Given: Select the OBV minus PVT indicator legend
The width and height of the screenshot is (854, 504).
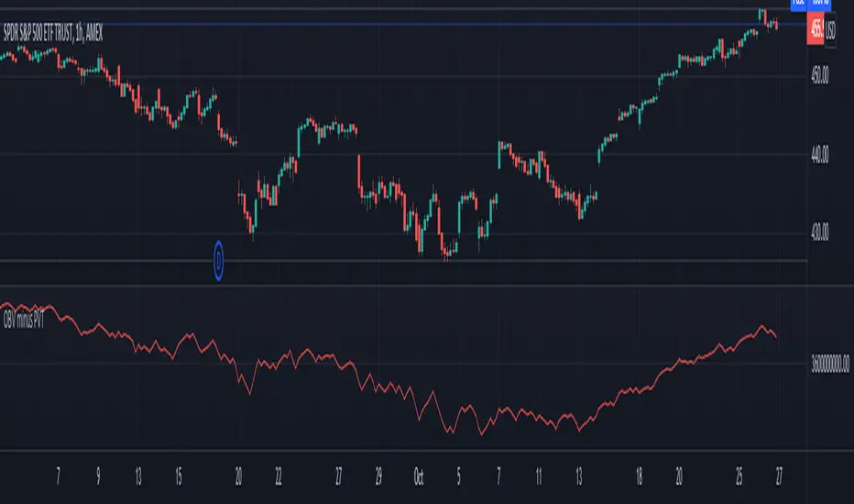Looking at the screenshot, I should [x=24, y=319].
